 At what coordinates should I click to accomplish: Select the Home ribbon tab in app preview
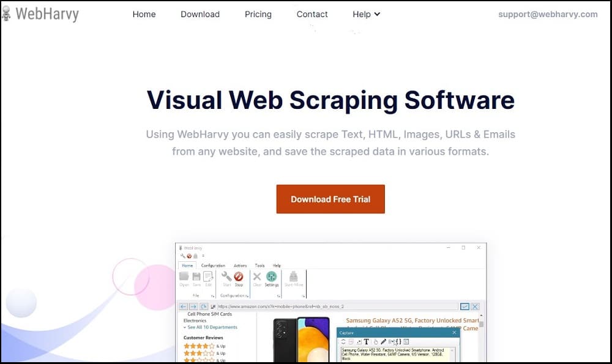coord(187,266)
